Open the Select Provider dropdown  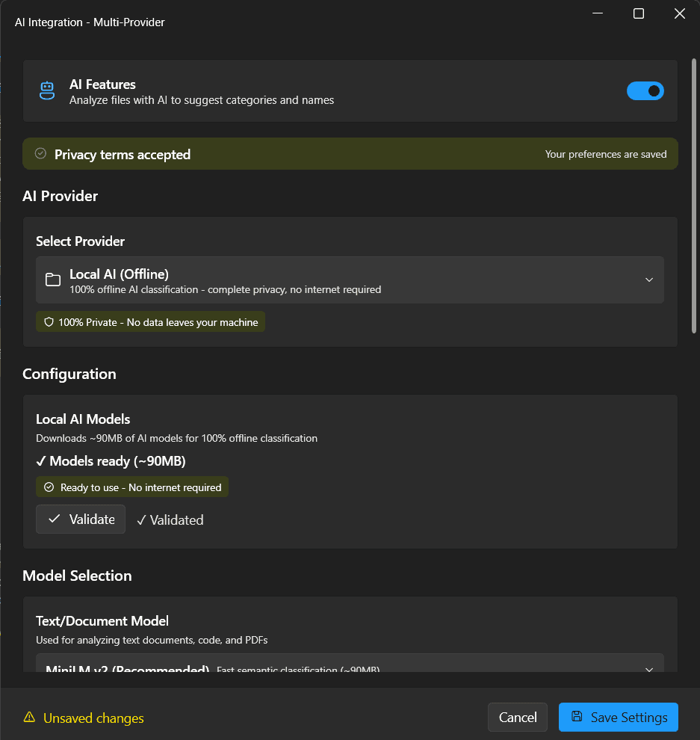coord(350,280)
